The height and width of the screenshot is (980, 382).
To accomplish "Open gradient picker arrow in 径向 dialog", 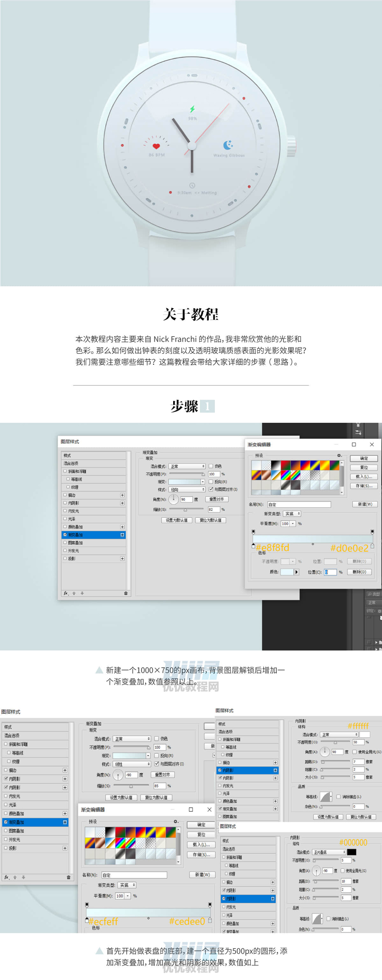I will 203,482.
